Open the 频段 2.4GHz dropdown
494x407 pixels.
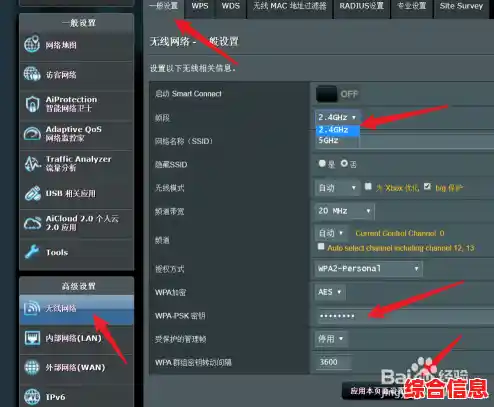(338, 117)
